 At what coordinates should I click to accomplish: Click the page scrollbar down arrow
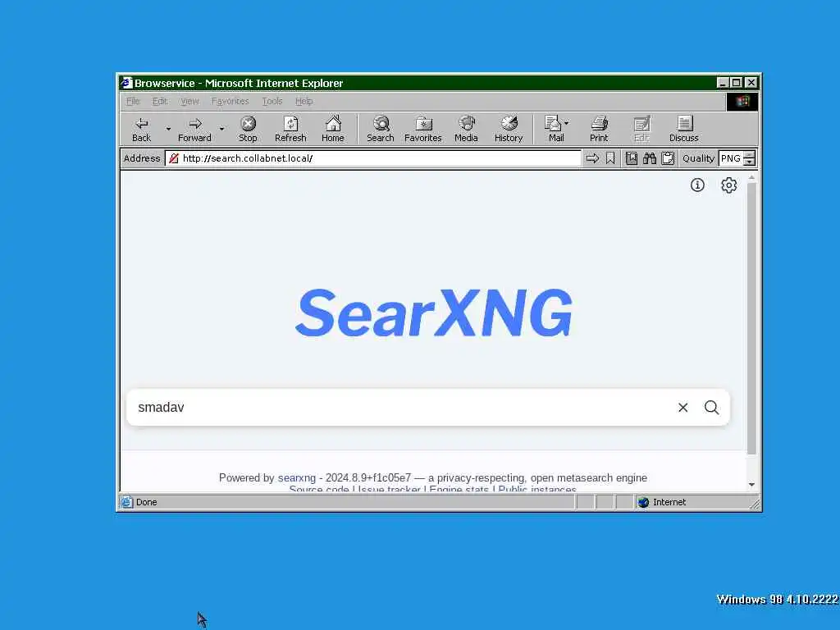point(751,484)
